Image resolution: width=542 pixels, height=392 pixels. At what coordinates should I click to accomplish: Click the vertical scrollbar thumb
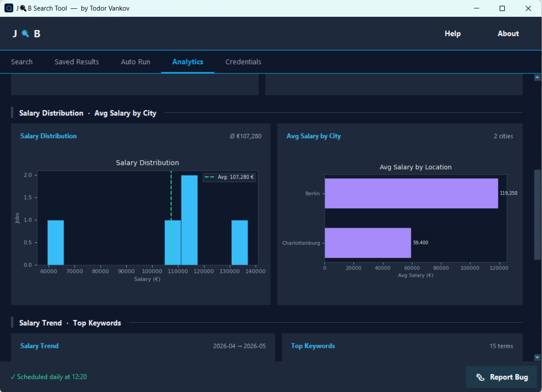coord(537,214)
